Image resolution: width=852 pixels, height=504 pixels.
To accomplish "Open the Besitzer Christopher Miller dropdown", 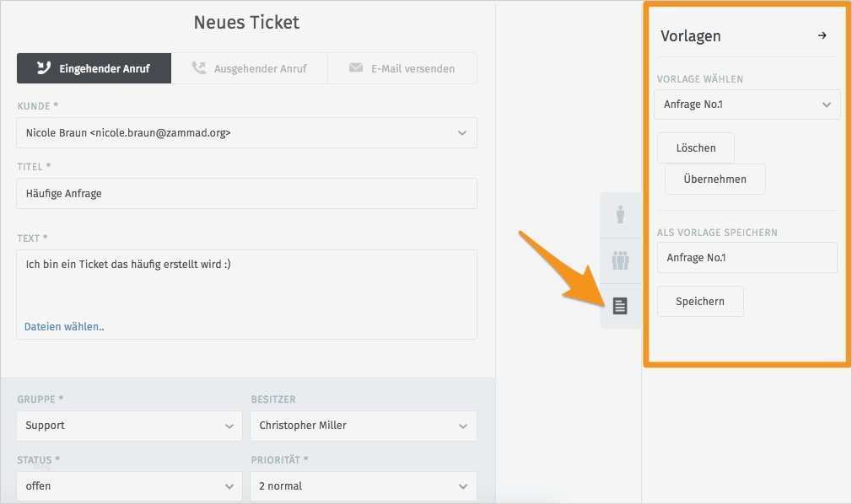I will [x=363, y=426].
